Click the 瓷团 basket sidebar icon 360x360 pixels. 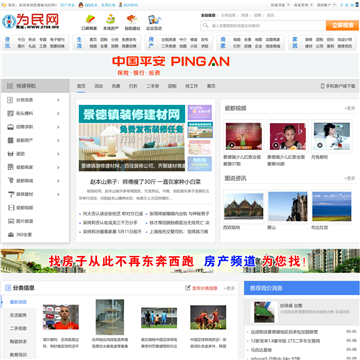point(10,154)
